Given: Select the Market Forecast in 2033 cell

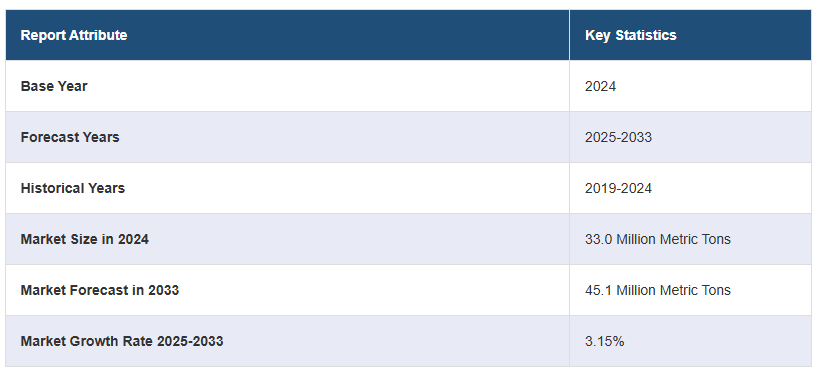Looking at the screenshot, I should pos(287,290).
